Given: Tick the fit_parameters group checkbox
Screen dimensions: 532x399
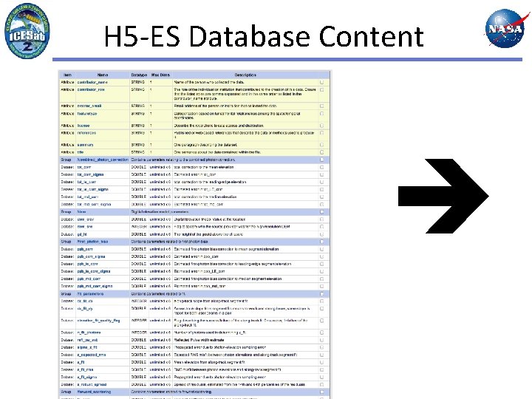Looking at the screenshot, I should (321, 294).
